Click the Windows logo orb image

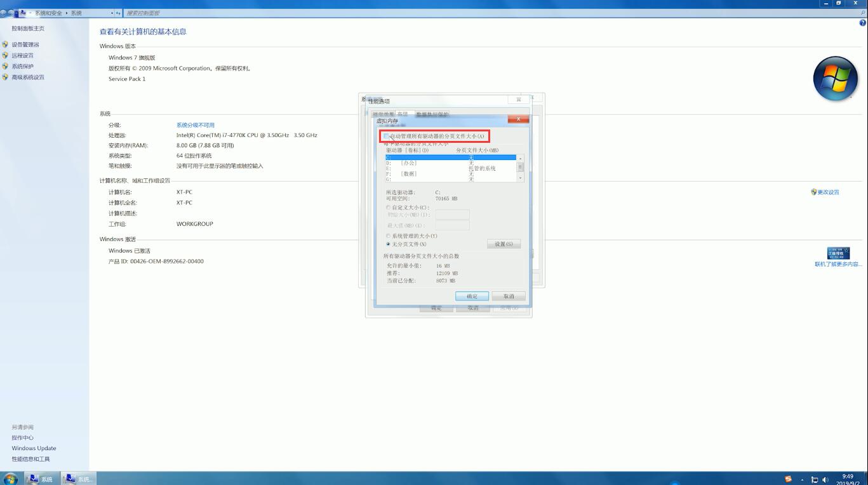(x=836, y=79)
